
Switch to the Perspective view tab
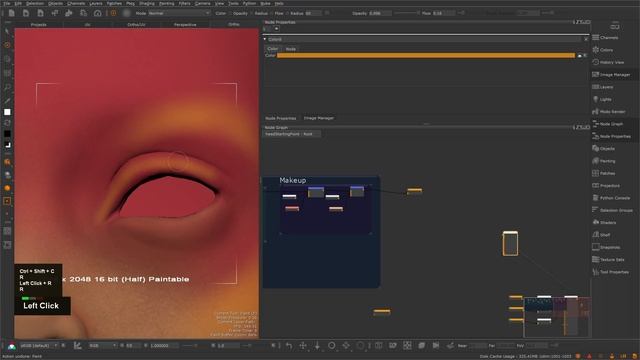coord(185,24)
